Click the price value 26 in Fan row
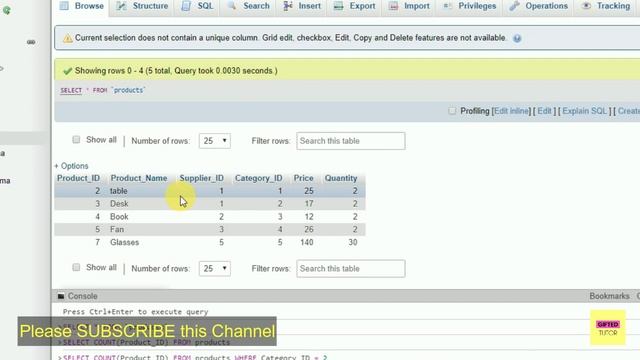Viewport: 640px width, 360px height. pos(309,229)
